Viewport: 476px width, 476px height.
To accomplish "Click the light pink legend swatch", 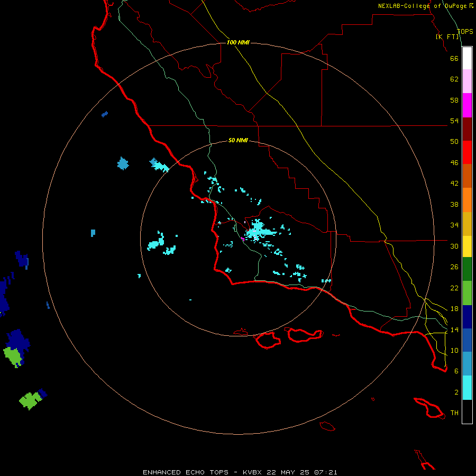I will [x=467, y=81].
